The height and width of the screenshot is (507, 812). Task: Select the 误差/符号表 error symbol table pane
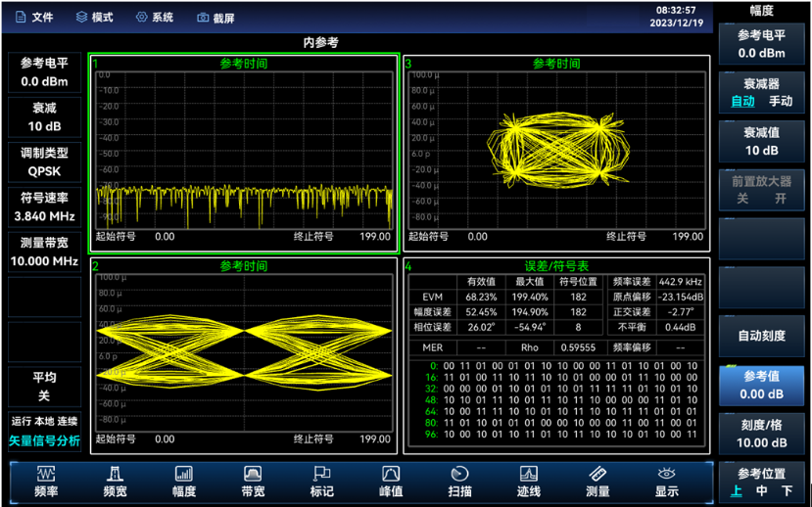click(555, 355)
